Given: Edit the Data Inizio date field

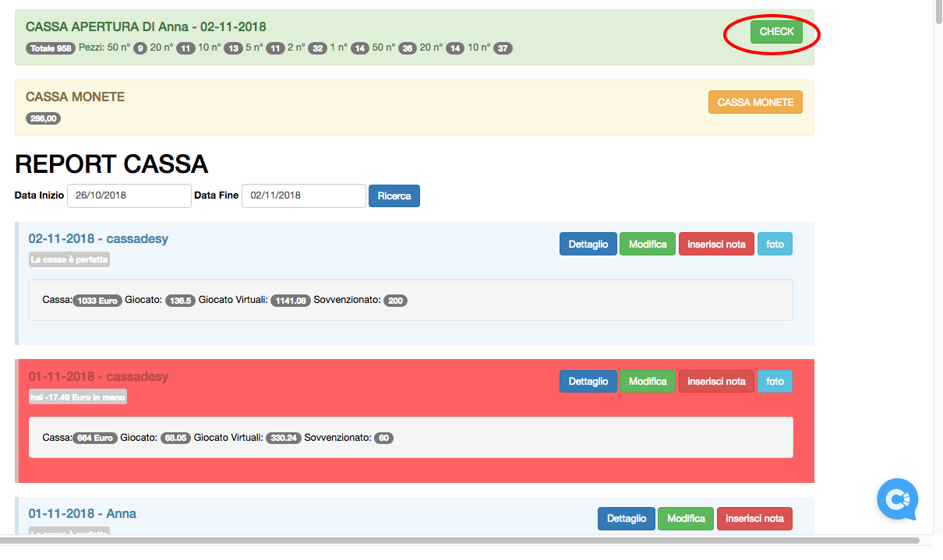Looking at the screenshot, I should 129,196.
